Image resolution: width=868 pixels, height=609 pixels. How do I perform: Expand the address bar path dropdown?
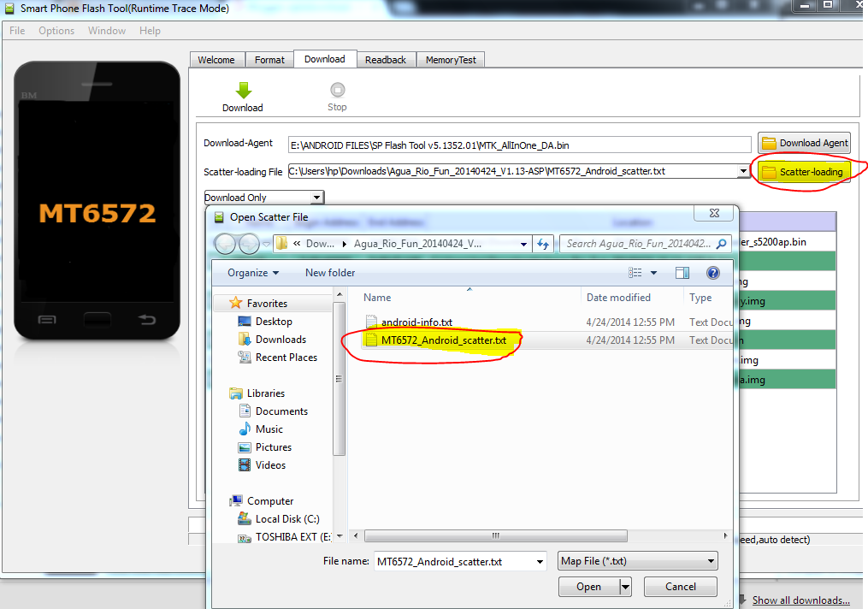523,244
